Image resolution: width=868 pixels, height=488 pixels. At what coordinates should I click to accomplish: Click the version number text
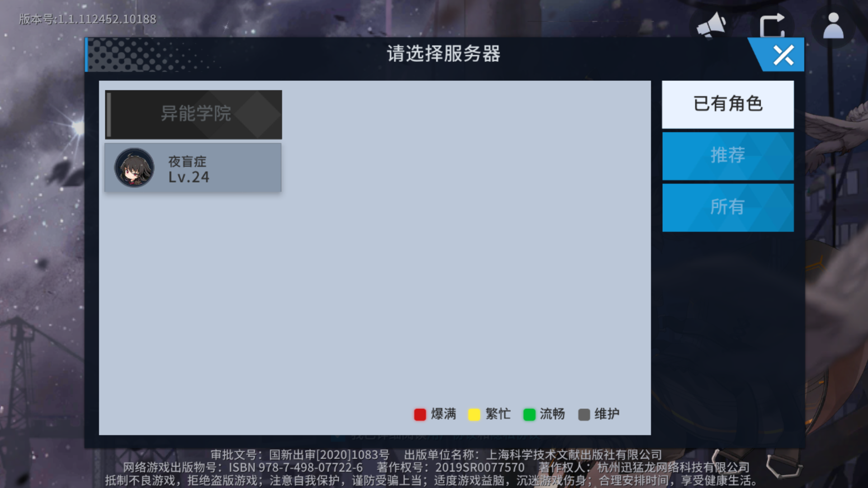click(88, 19)
